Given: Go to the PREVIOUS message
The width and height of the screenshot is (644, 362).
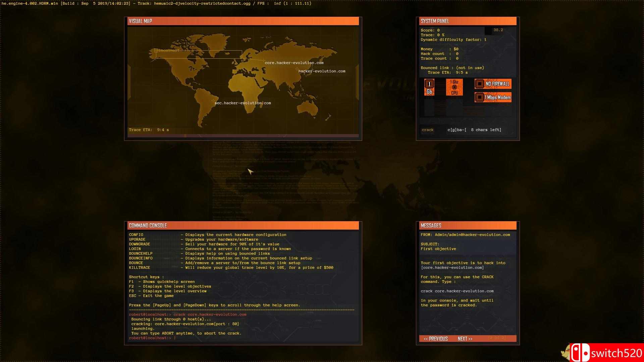Looking at the screenshot, I should click(435, 339).
